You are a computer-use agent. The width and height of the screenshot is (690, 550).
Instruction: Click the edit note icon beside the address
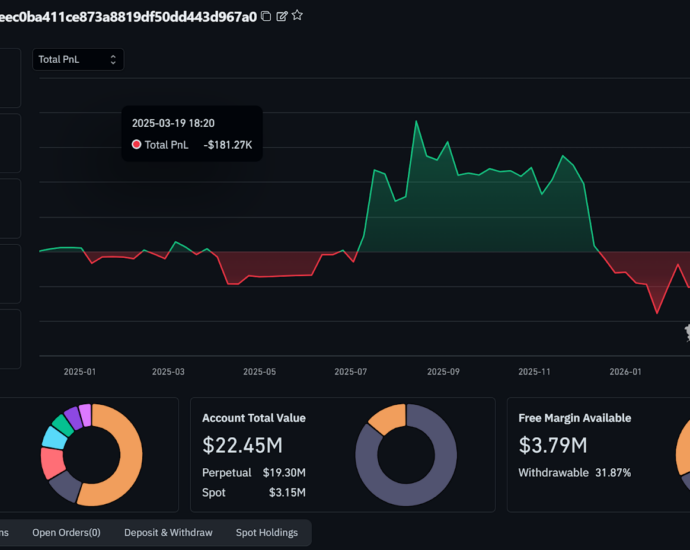281,16
